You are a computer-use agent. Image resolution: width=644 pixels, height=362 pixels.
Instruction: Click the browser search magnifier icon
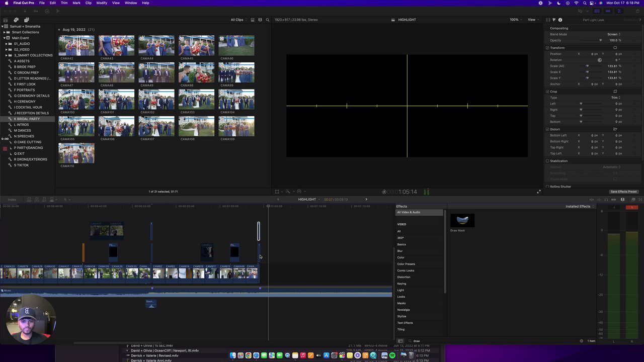(x=268, y=20)
